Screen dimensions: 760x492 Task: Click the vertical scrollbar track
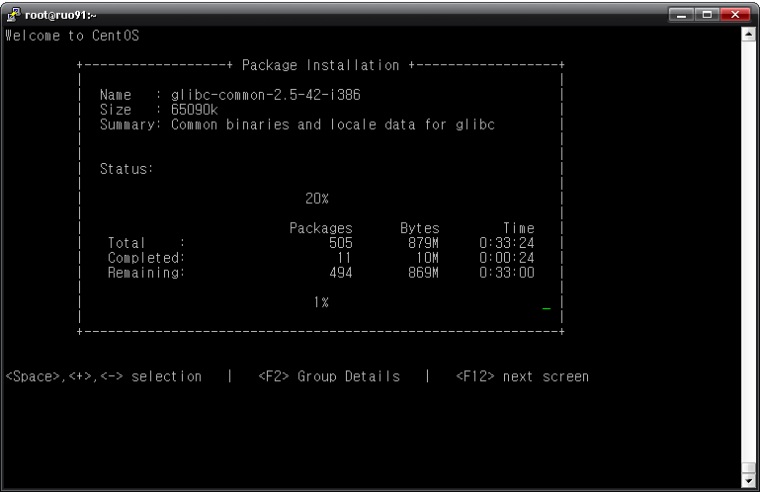752,250
